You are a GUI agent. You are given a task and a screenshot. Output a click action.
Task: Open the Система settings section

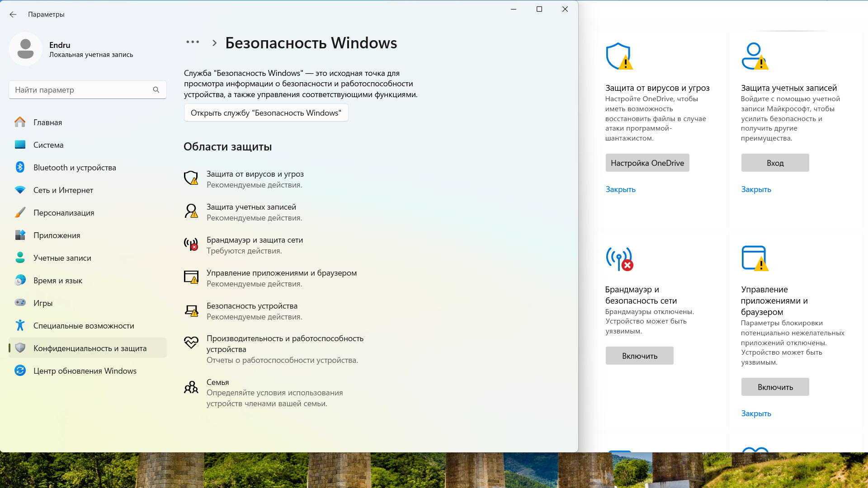48,145
